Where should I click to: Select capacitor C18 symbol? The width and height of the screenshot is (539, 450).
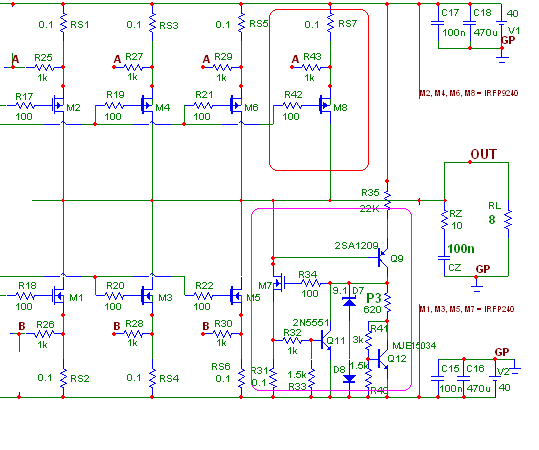(470, 23)
